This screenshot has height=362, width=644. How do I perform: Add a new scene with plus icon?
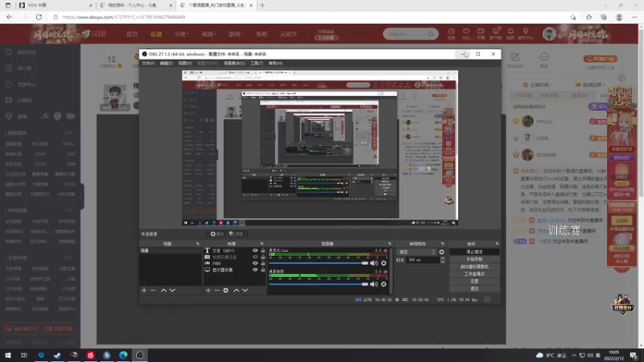tap(144, 290)
